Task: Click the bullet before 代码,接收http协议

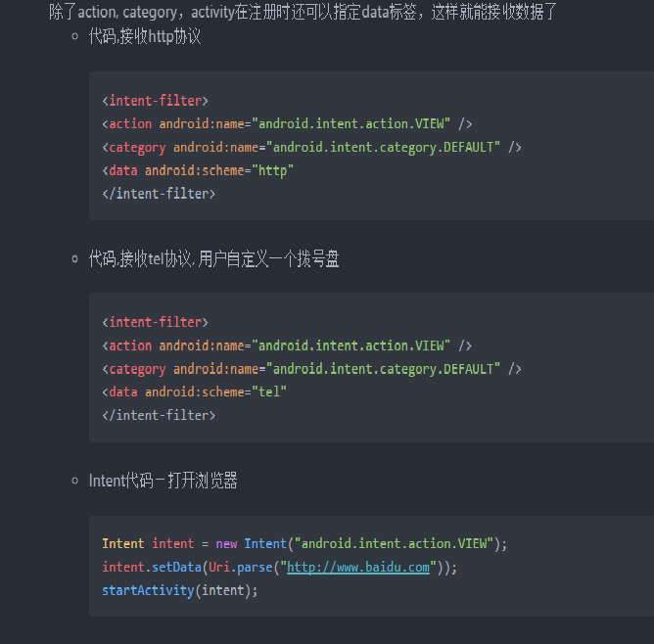Action: [x=75, y=36]
